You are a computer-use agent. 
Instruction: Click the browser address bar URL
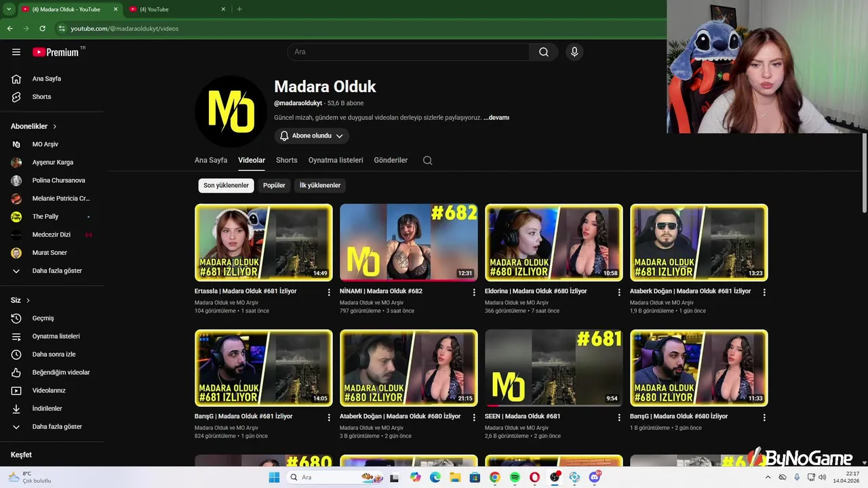(x=125, y=28)
